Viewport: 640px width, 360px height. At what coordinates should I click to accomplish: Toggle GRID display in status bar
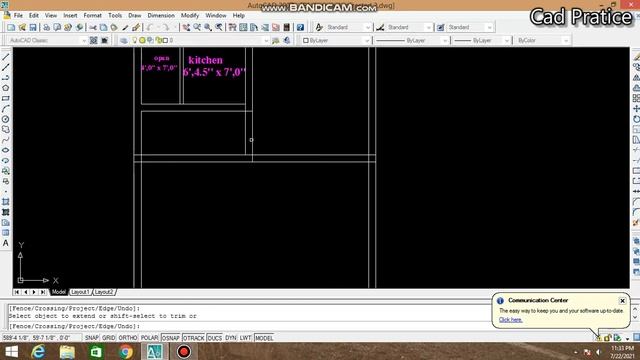pos(109,338)
